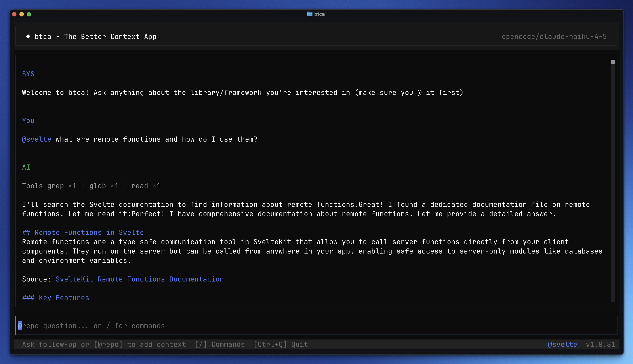Click the [Ctrl+Q] Quit hint
This screenshot has width=633, height=364.
[280, 344]
